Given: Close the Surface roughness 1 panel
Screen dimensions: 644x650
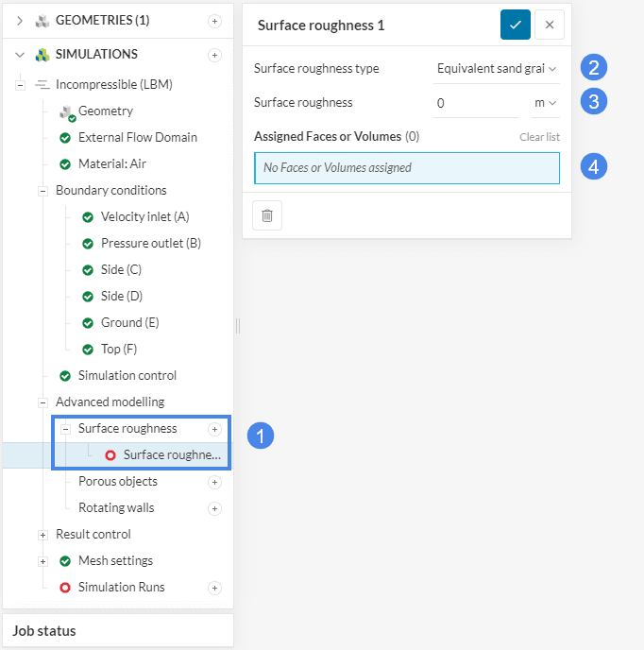Looking at the screenshot, I should click(550, 25).
